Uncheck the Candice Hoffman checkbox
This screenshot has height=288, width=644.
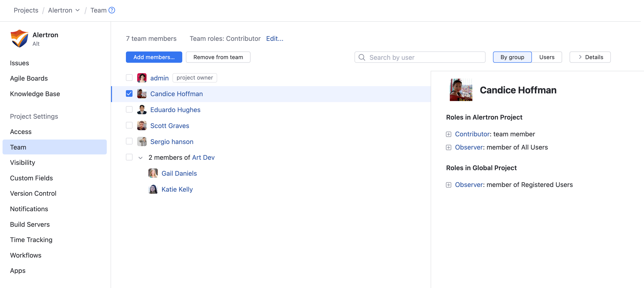129,94
